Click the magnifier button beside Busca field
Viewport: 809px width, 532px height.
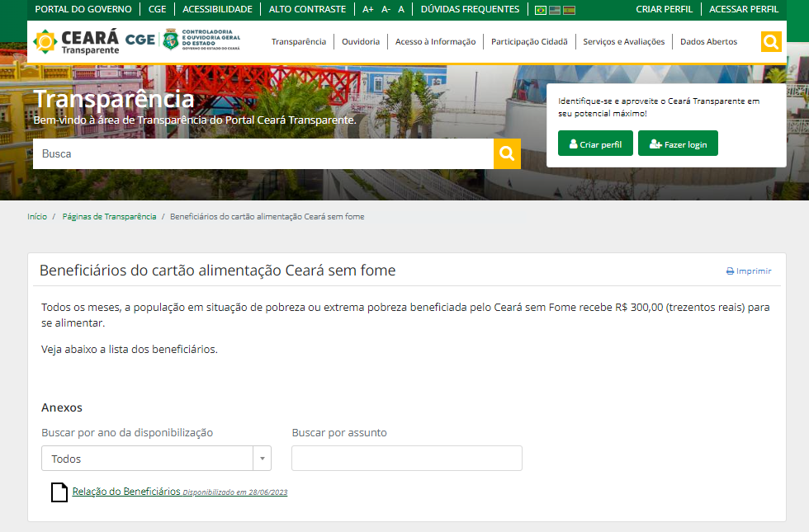507,153
